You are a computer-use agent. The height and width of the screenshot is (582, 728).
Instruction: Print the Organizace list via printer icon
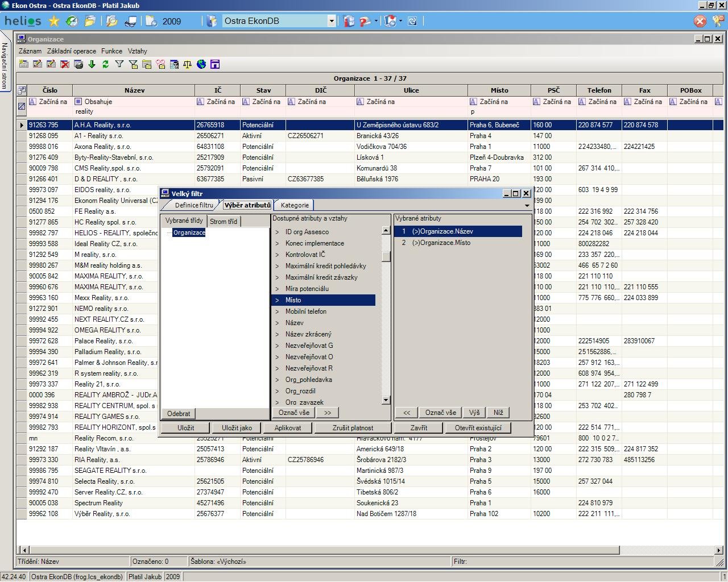point(78,64)
